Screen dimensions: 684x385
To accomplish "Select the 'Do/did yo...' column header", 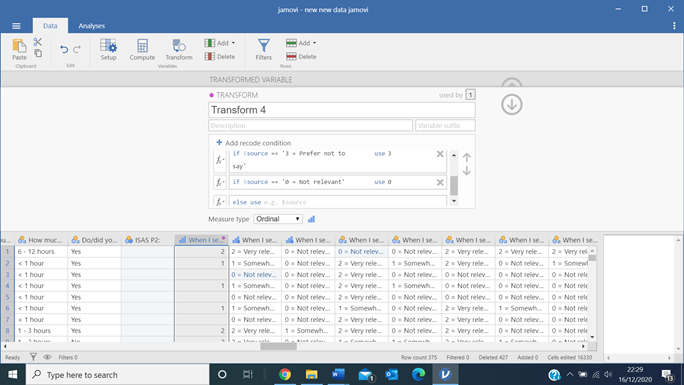I will click(x=94, y=240).
